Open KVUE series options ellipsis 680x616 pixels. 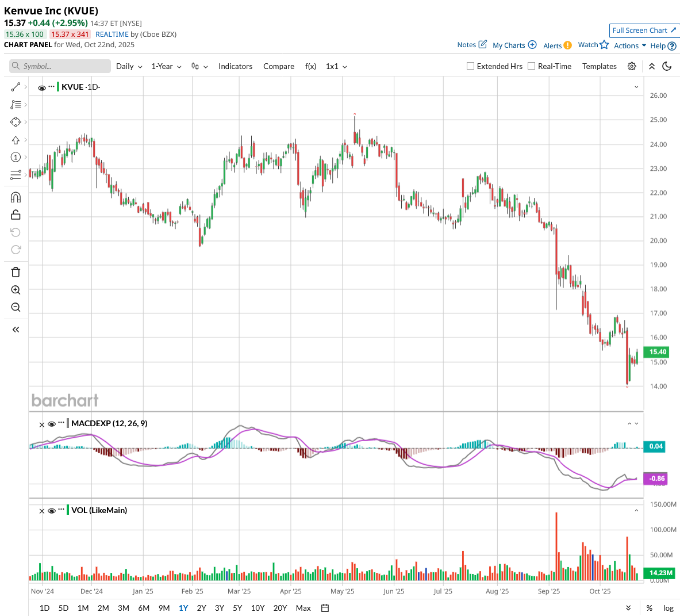pyautogui.click(x=51, y=87)
